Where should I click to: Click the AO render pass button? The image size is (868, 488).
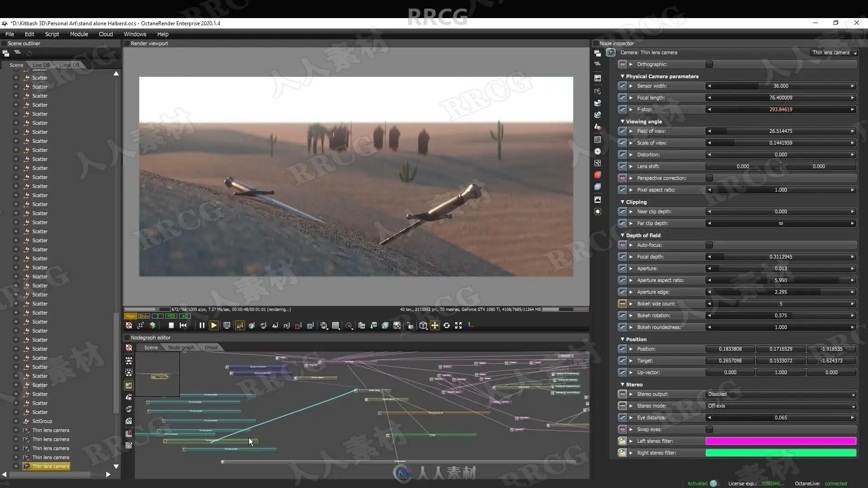(184, 316)
